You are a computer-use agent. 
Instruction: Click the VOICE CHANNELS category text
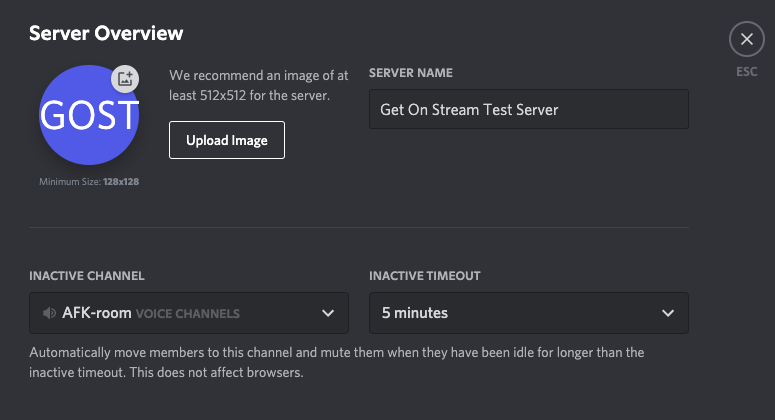pyautogui.click(x=188, y=314)
